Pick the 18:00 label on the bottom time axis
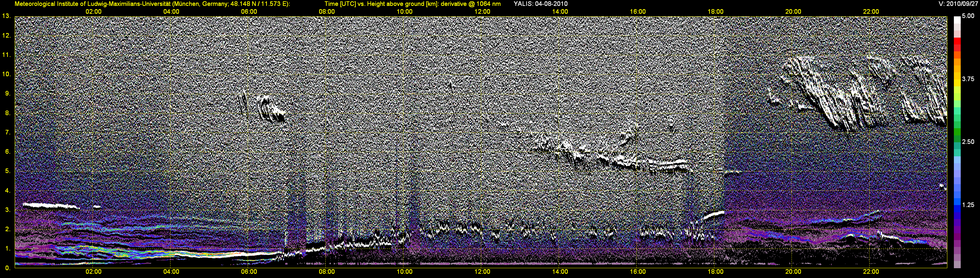This screenshot has height=278, width=980. coord(716,272)
